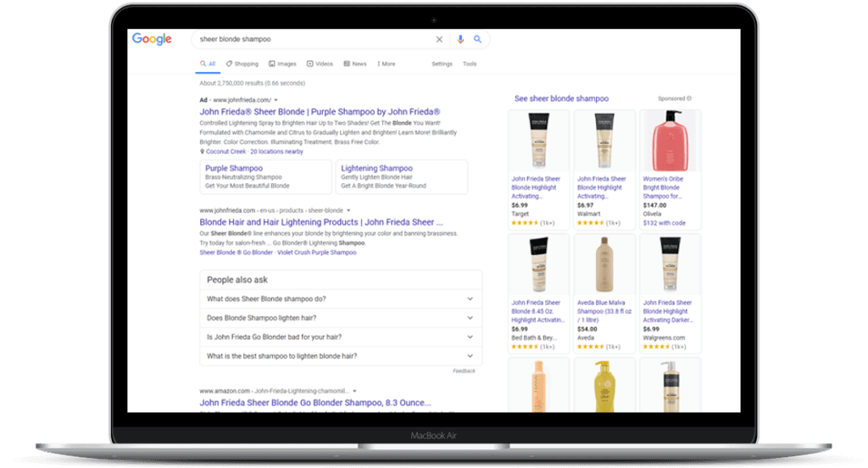Screen dimensions: 868x468
Task: Open the Purple Shampoo sitelink
Action: pos(234,168)
